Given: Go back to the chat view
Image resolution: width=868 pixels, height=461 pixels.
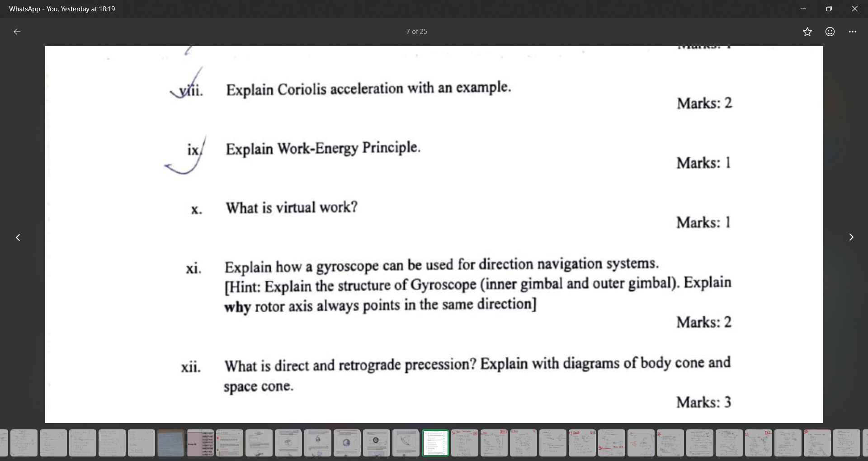Looking at the screenshot, I should point(17,31).
